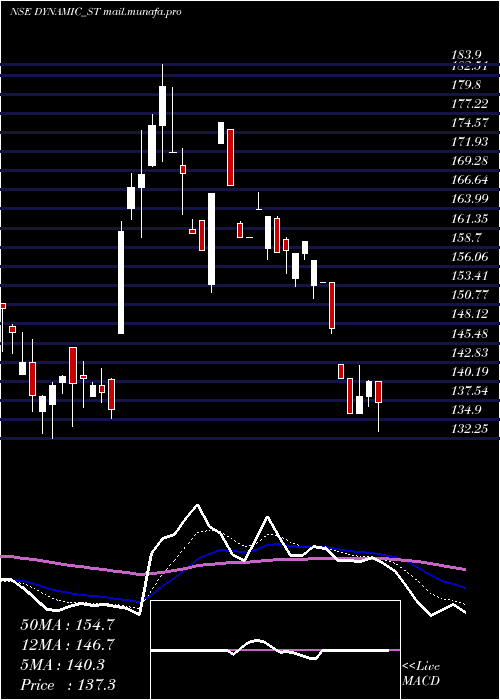500x700 pixels.
Task: Click the MACD line inside the inset panel
Action: (x=272, y=650)
